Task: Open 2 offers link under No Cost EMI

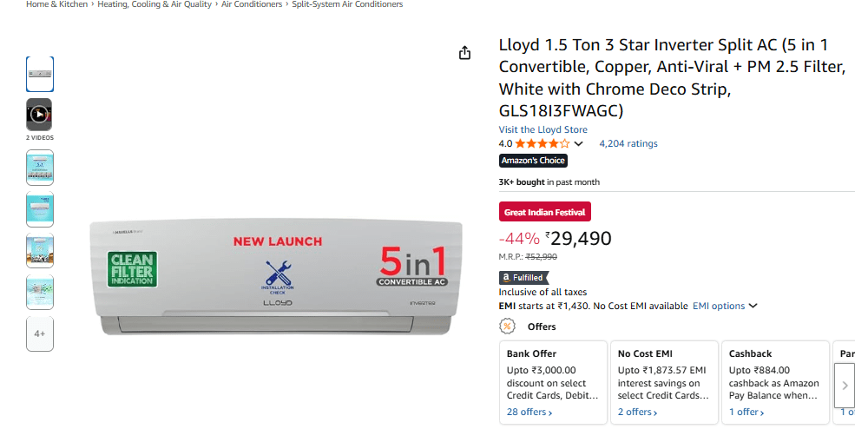Action: pos(638,412)
